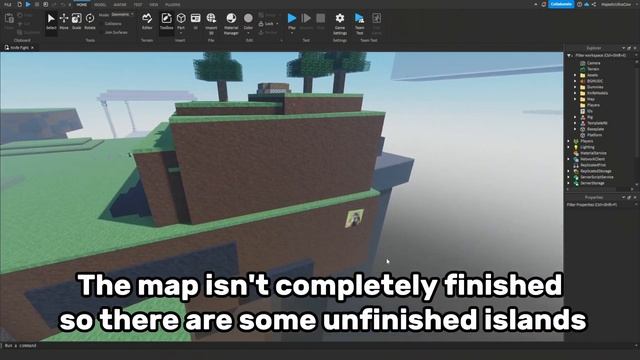Select MaterialService in the Explorer
Screen dimensions: 640x360
(593, 153)
